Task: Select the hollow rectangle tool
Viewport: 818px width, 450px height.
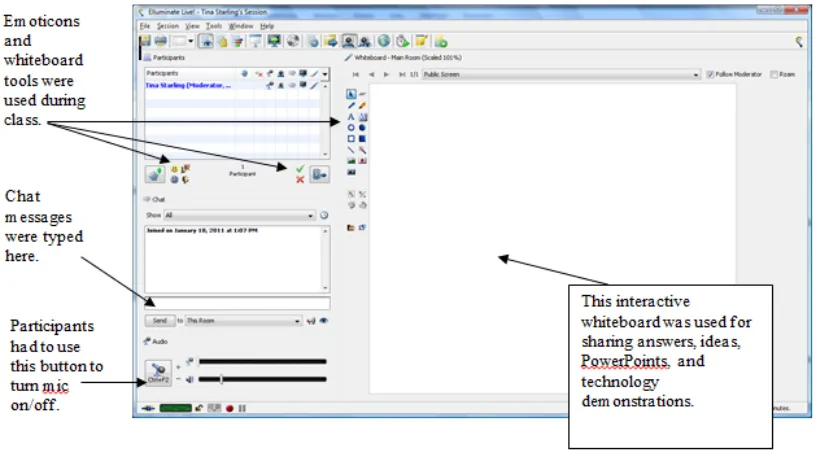Action: [x=351, y=139]
